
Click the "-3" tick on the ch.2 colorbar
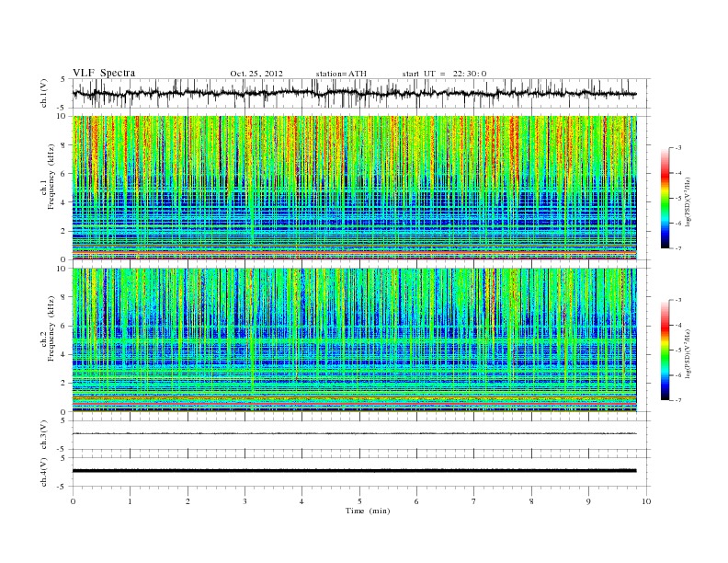click(678, 300)
